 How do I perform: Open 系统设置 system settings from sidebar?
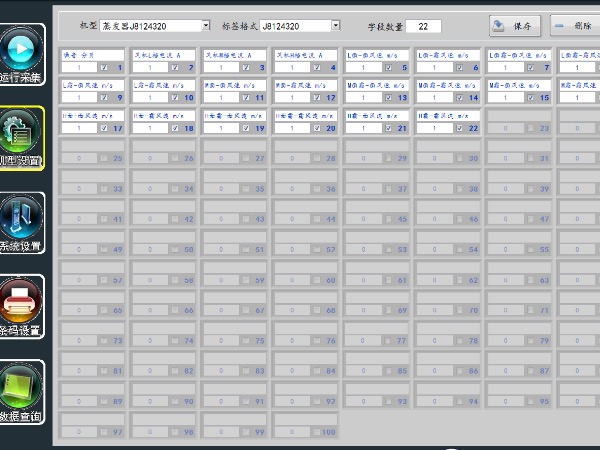tap(22, 222)
